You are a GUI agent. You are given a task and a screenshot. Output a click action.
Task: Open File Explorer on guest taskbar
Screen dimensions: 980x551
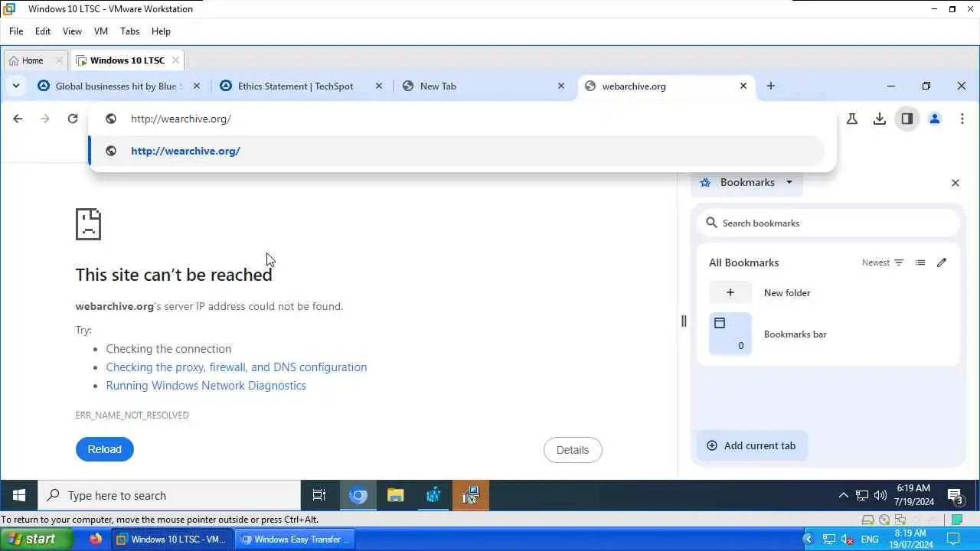click(395, 495)
